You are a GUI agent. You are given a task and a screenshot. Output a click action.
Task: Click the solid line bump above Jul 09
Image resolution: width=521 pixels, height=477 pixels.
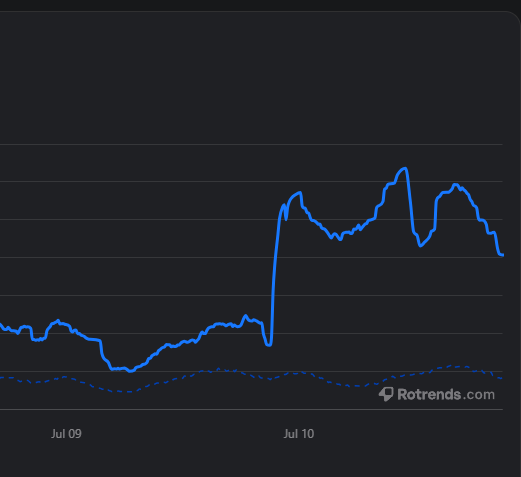tap(58, 321)
